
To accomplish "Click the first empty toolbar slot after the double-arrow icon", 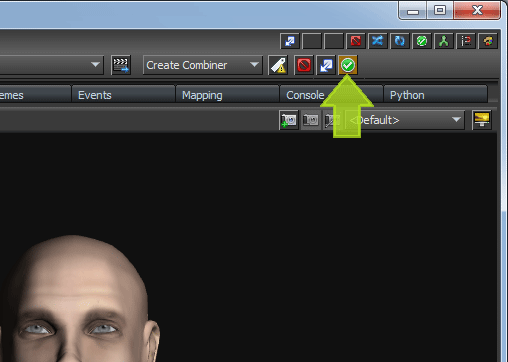I will click(312, 41).
